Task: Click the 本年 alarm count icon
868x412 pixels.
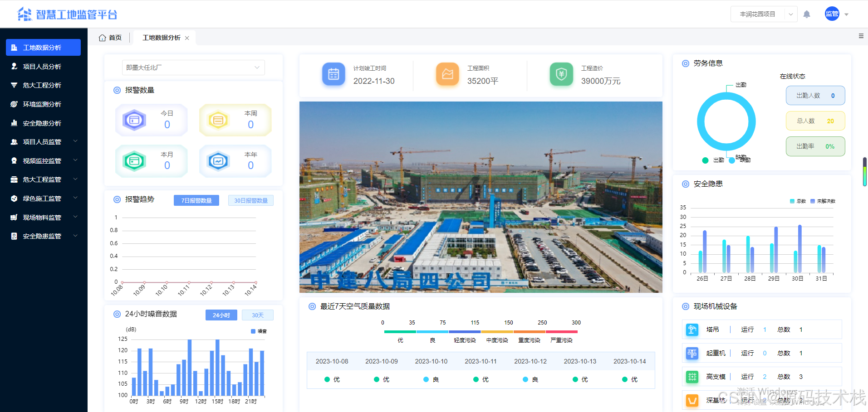Action: pyautogui.click(x=218, y=161)
